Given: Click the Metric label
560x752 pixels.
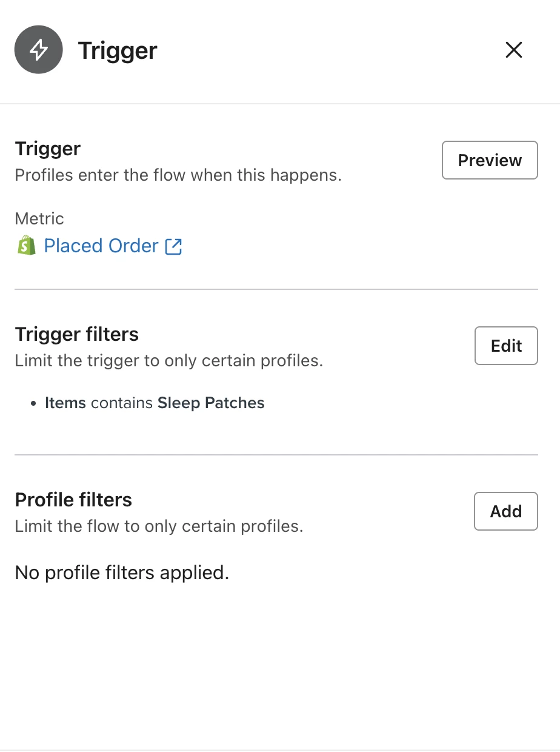Looking at the screenshot, I should pos(39,218).
